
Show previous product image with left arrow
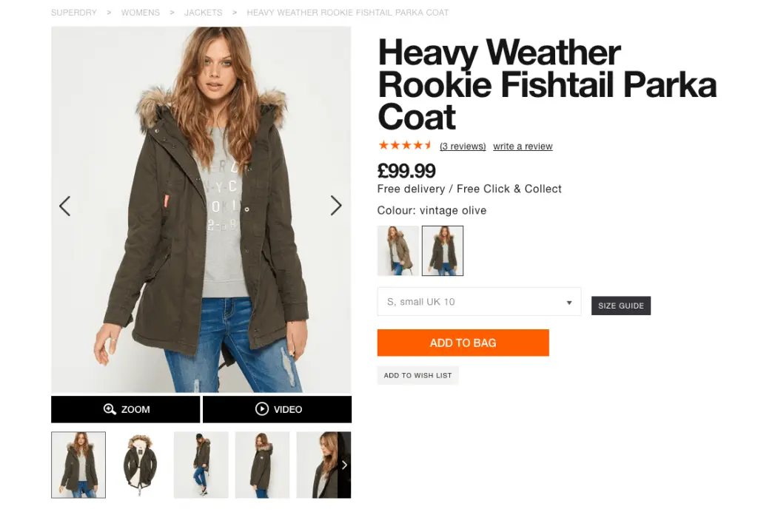65,206
